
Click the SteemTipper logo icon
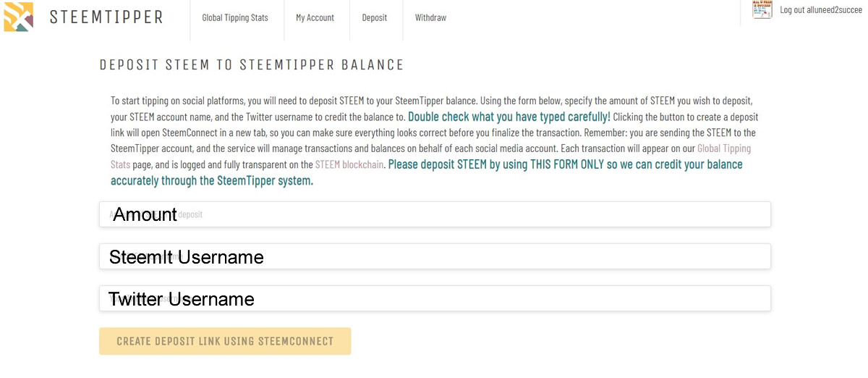18,17
